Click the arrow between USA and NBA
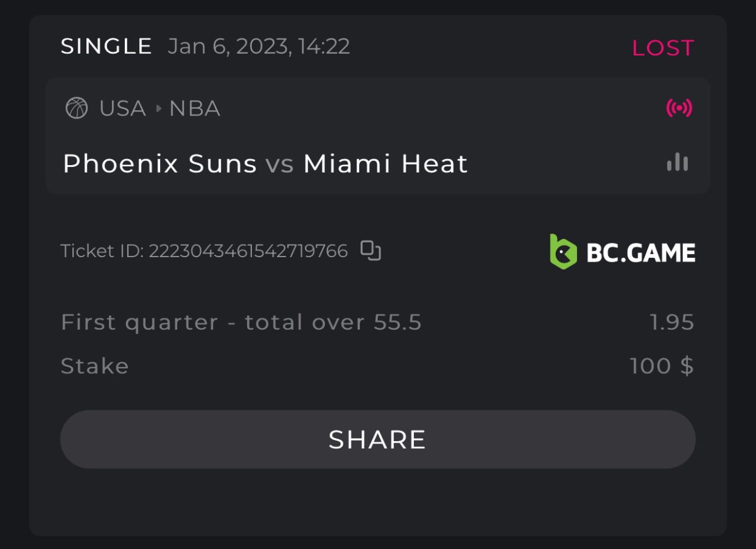The image size is (756, 549). point(158,108)
